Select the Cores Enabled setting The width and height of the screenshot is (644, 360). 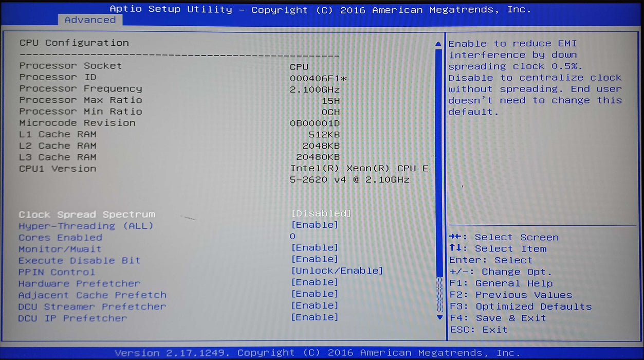tap(60, 238)
